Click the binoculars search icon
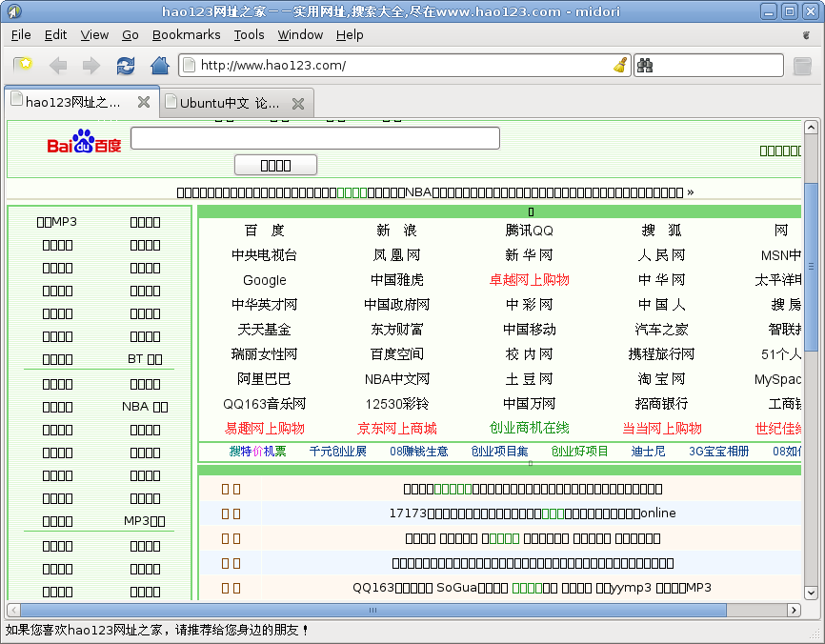 tap(645, 65)
